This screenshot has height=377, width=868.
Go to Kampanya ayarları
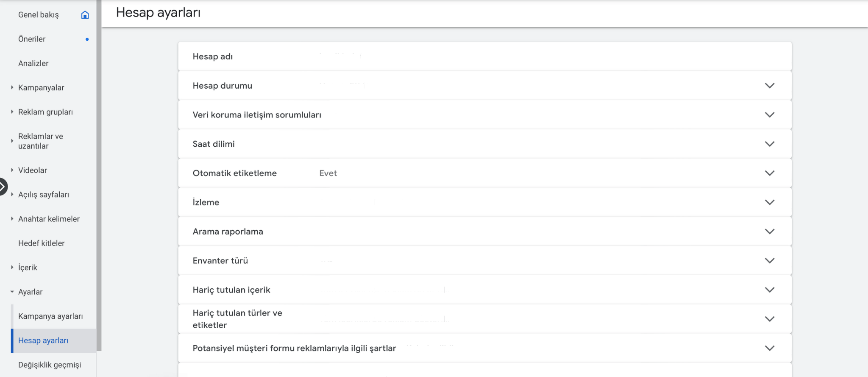pos(50,316)
